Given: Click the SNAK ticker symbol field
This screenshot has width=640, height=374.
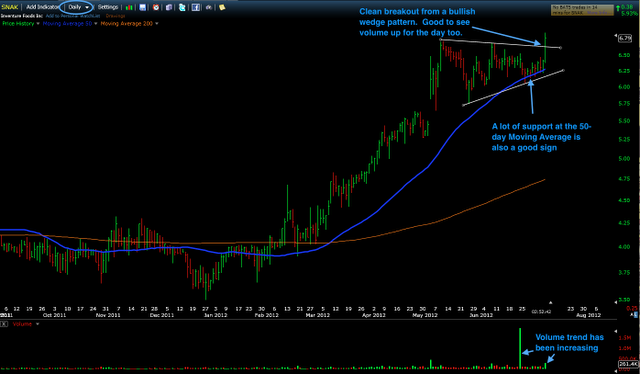Looking at the screenshot, I should tap(10, 7).
